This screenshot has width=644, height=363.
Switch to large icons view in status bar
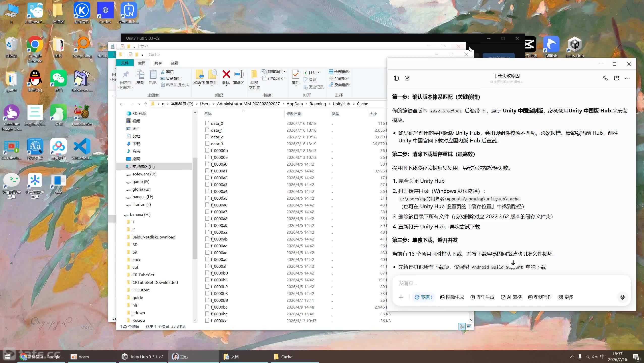[x=469, y=326]
